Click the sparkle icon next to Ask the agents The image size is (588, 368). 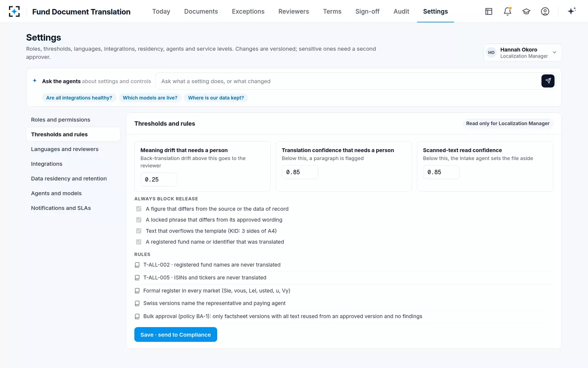(35, 81)
